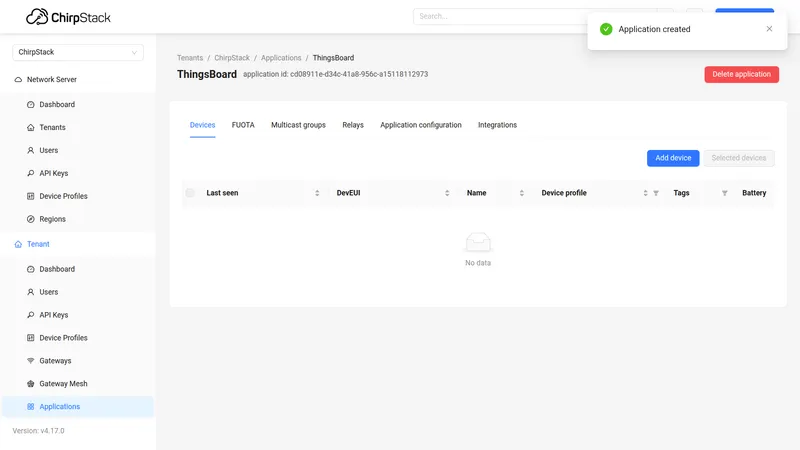Sort by Name column arrows

pyautogui.click(x=521, y=193)
